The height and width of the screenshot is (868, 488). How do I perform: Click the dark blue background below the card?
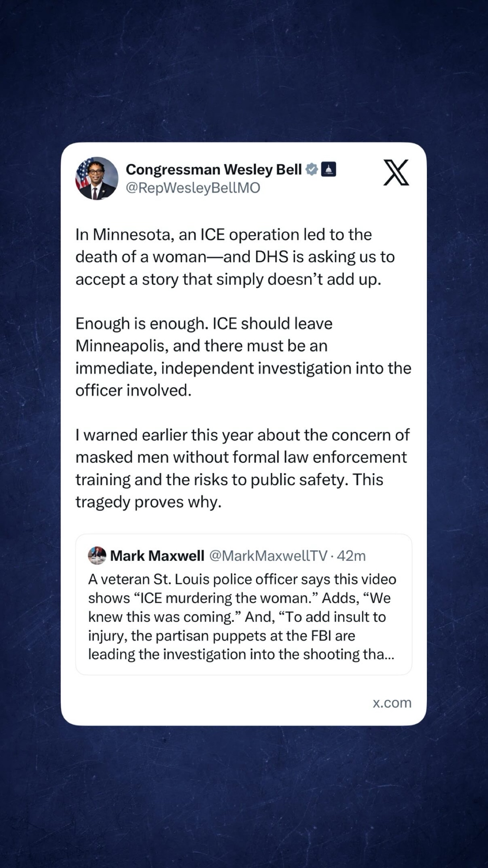tap(244, 799)
